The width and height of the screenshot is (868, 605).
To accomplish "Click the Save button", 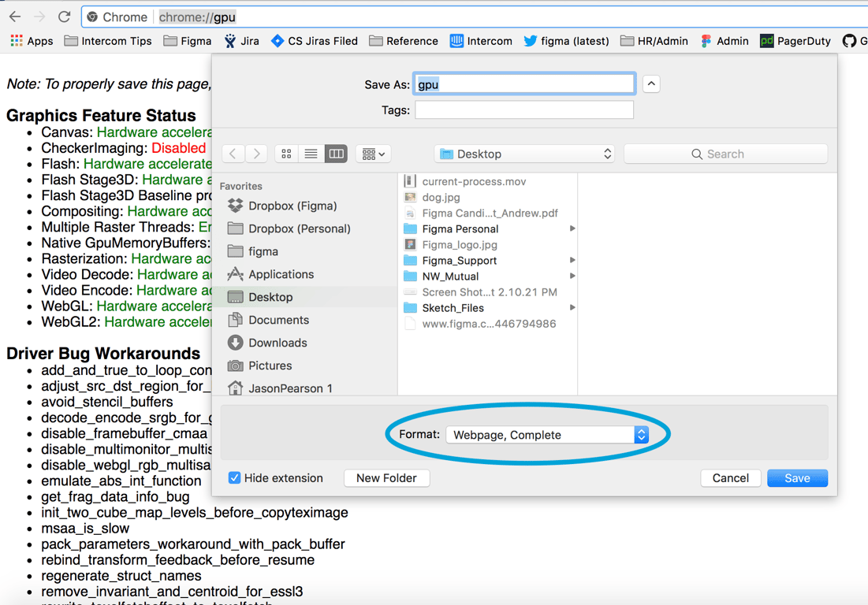I will (x=796, y=478).
